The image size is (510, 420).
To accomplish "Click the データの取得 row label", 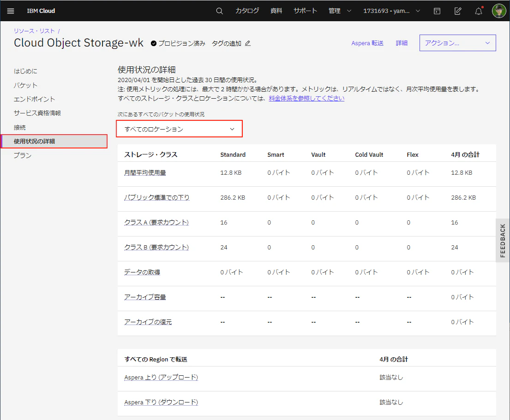I will [x=142, y=272].
